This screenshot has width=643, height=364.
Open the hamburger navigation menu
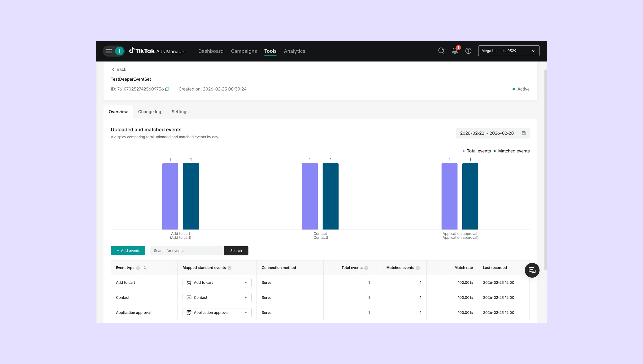click(109, 51)
